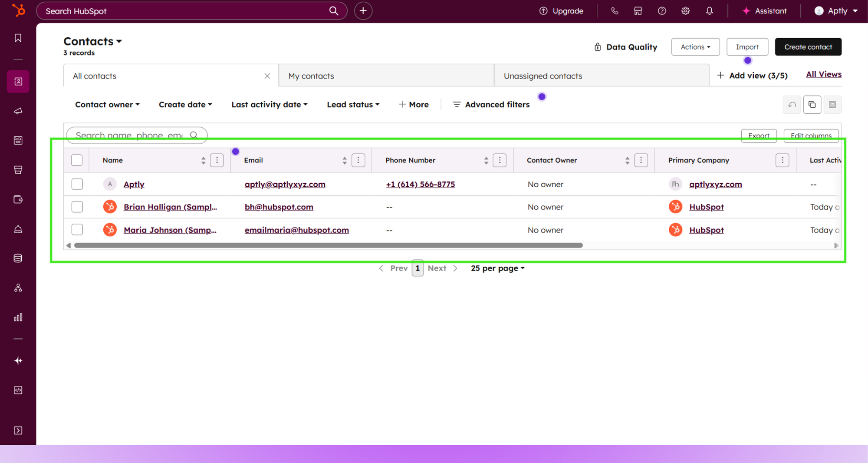The width and height of the screenshot is (868, 463).
Task: Switch to the My contacts tab
Action: click(386, 76)
